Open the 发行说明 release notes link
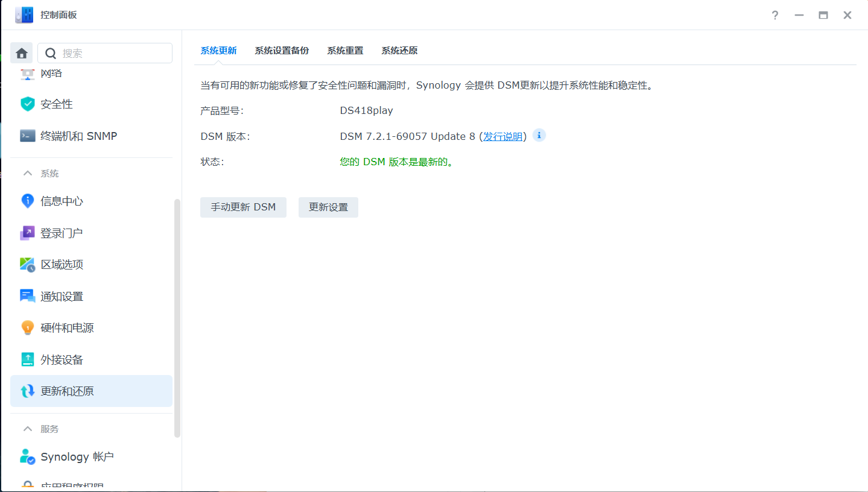This screenshot has height=492, width=868. click(x=503, y=136)
